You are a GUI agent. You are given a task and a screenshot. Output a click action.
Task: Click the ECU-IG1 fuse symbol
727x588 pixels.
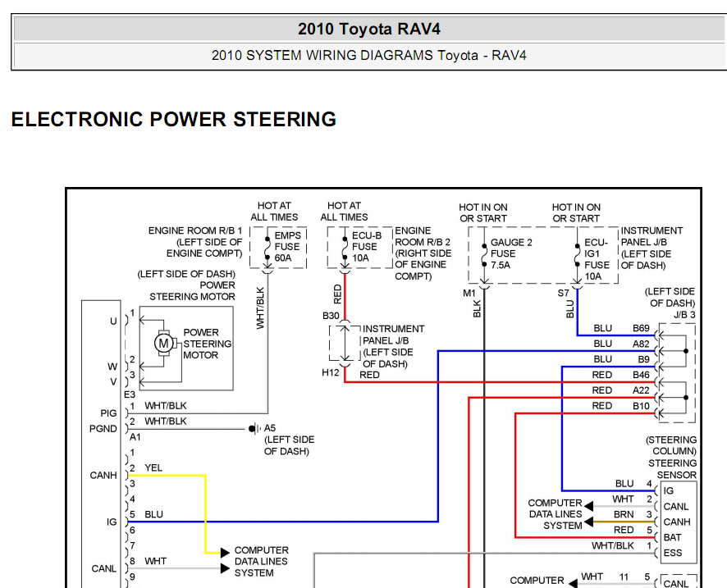click(577, 255)
